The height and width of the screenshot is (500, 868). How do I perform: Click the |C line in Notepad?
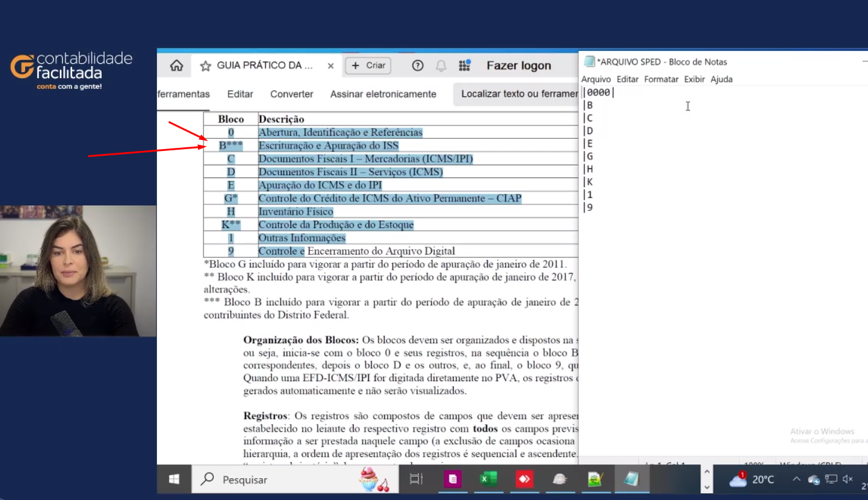pos(588,118)
